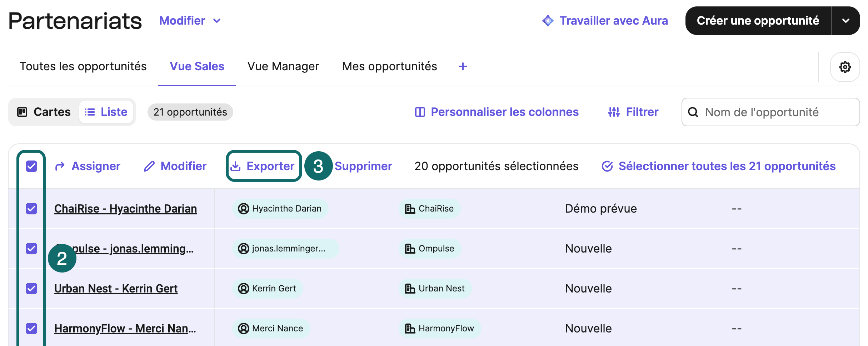Switch to the Cartes view

click(44, 112)
